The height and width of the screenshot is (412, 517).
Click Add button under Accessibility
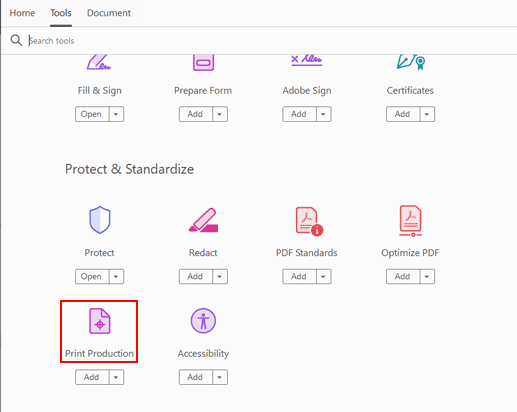point(195,377)
